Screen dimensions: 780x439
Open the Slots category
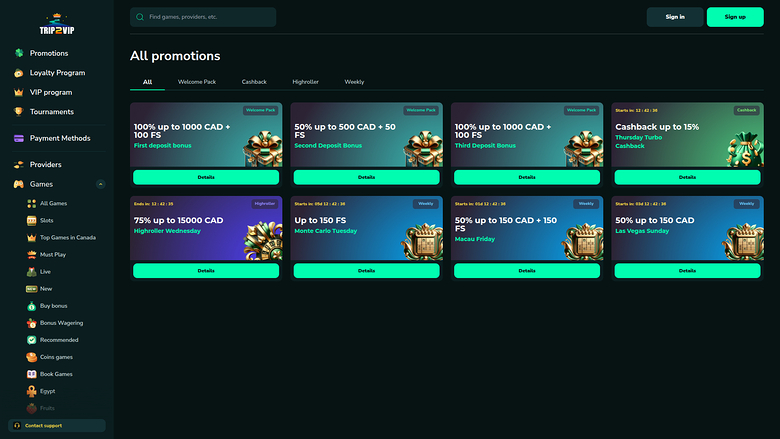pos(47,221)
